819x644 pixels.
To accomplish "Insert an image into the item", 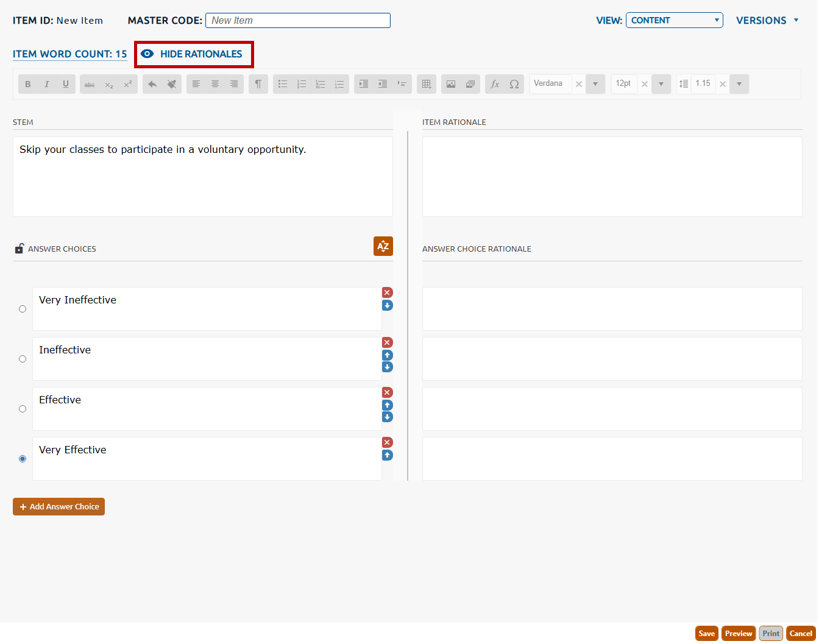I will coord(451,84).
